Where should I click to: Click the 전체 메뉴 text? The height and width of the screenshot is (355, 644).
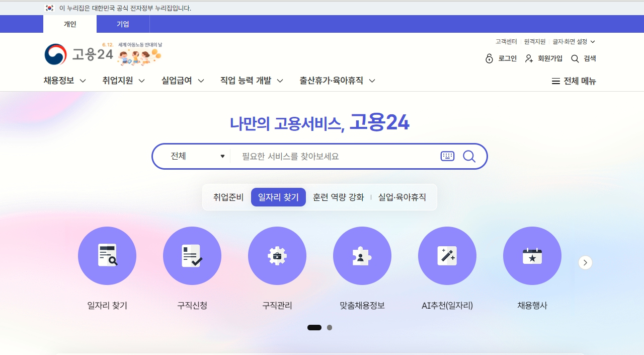580,81
